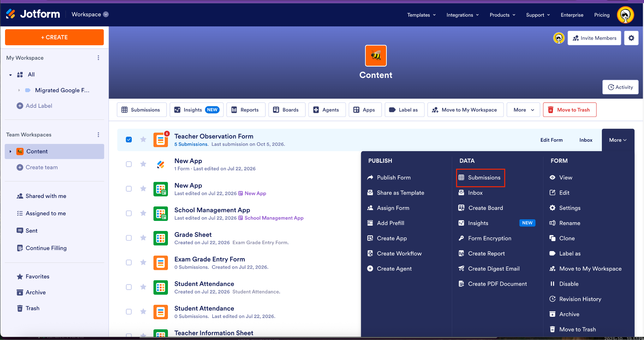Screen dimensions: 644x340
Task: Click the Add Label plus icon
Action: coord(20,106)
